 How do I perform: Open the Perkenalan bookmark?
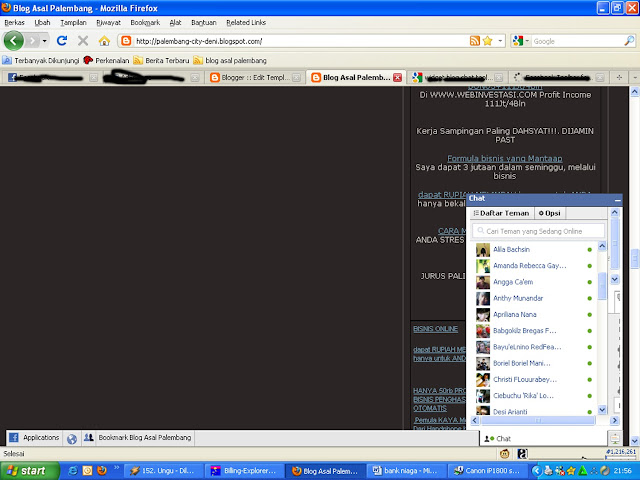tap(106, 60)
